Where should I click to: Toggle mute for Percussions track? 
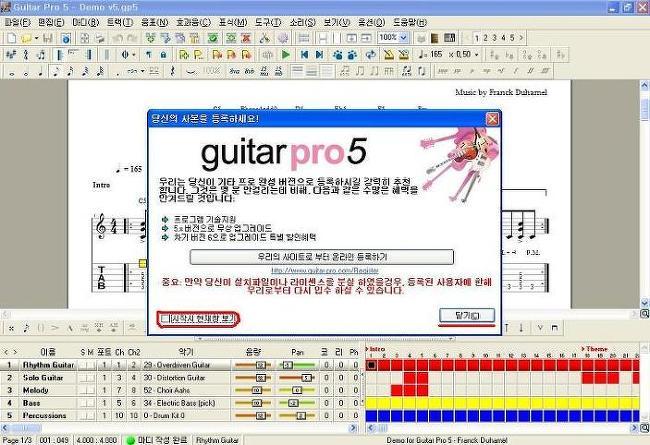pyautogui.click(x=90, y=415)
